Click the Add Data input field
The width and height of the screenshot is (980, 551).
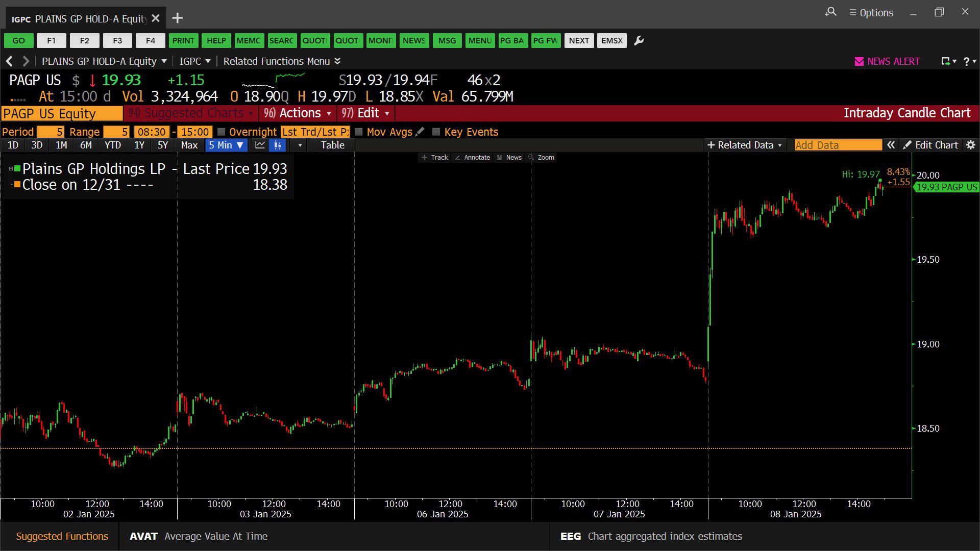[838, 145]
